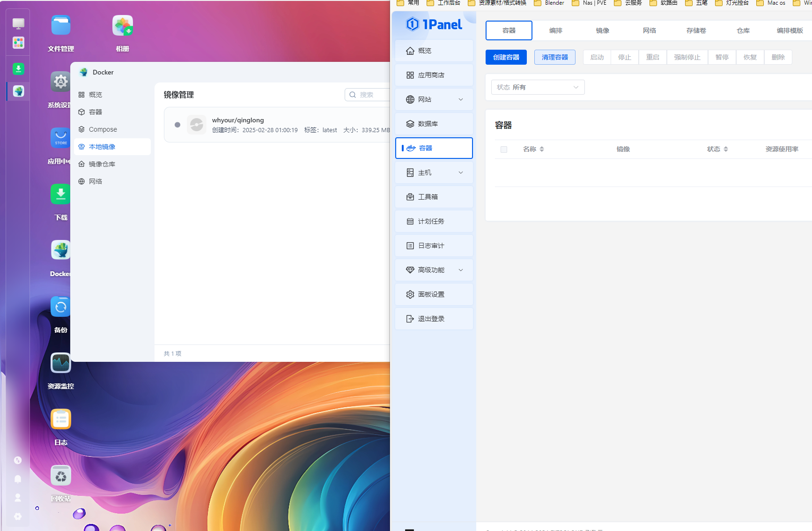Open the 系统设置 gear desktop icon
The height and width of the screenshot is (531, 812).
60,82
